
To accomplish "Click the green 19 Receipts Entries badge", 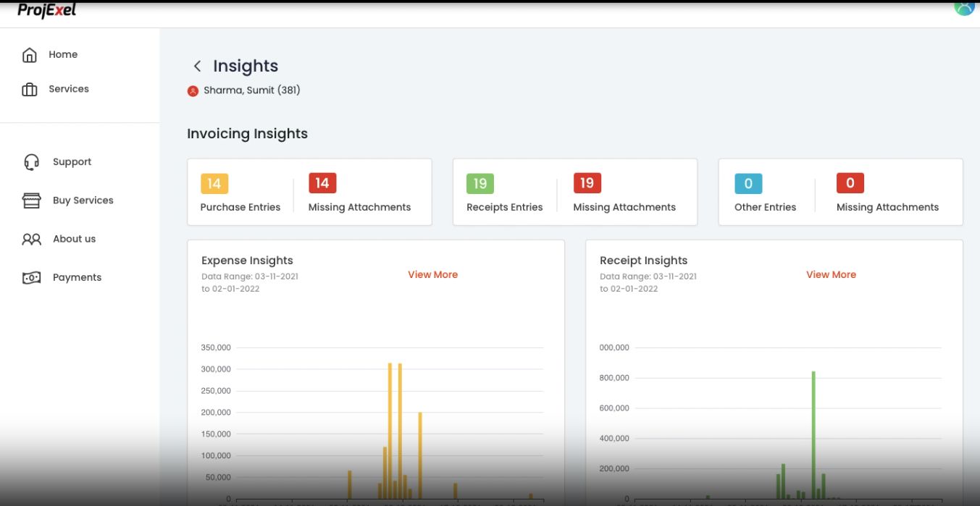I will tap(480, 184).
